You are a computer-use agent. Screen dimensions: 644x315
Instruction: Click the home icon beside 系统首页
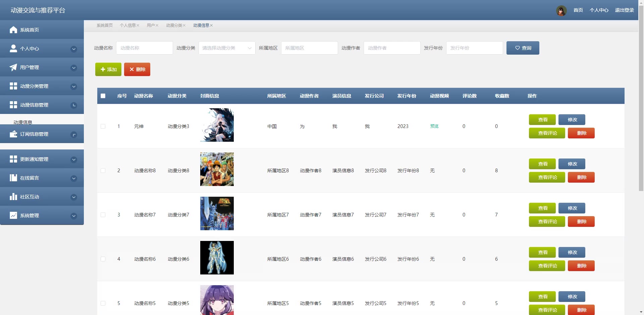coord(13,30)
